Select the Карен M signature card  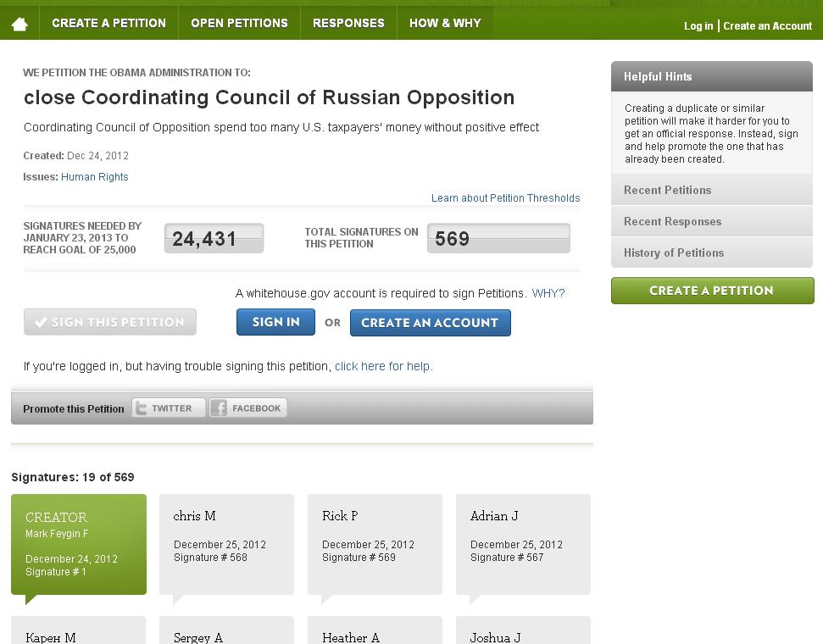tap(78, 630)
